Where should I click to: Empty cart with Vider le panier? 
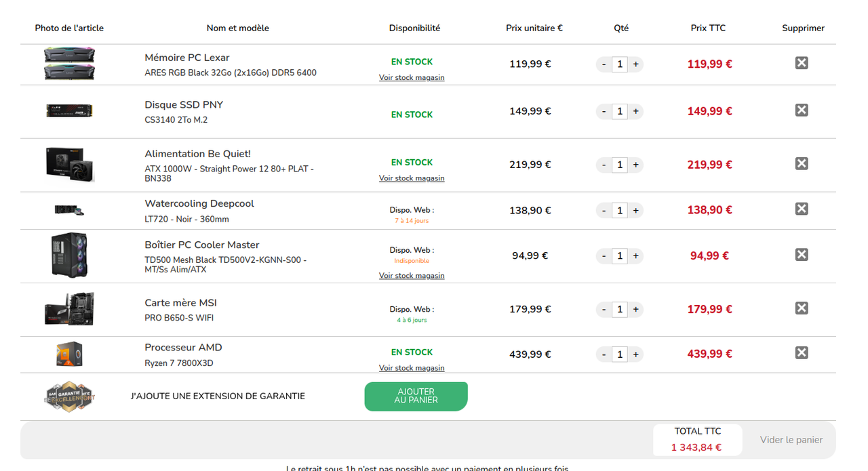pyautogui.click(x=791, y=440)
